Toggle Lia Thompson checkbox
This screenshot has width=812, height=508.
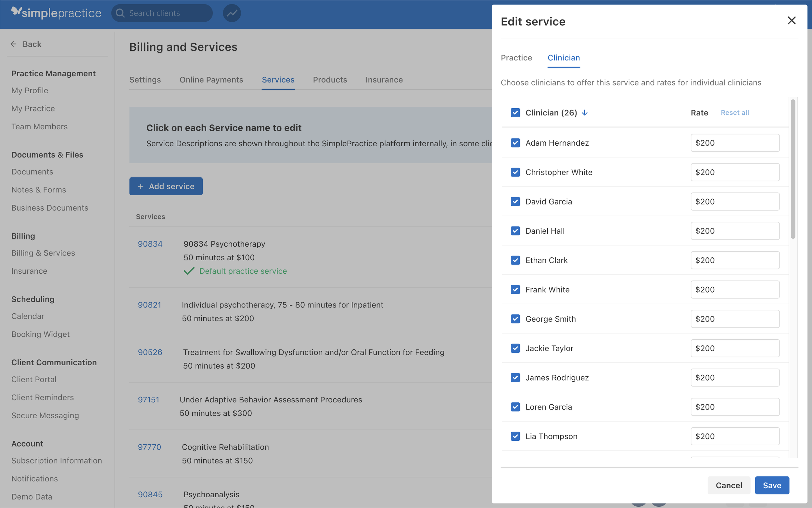pyautogui.click(x=515, y=436)
